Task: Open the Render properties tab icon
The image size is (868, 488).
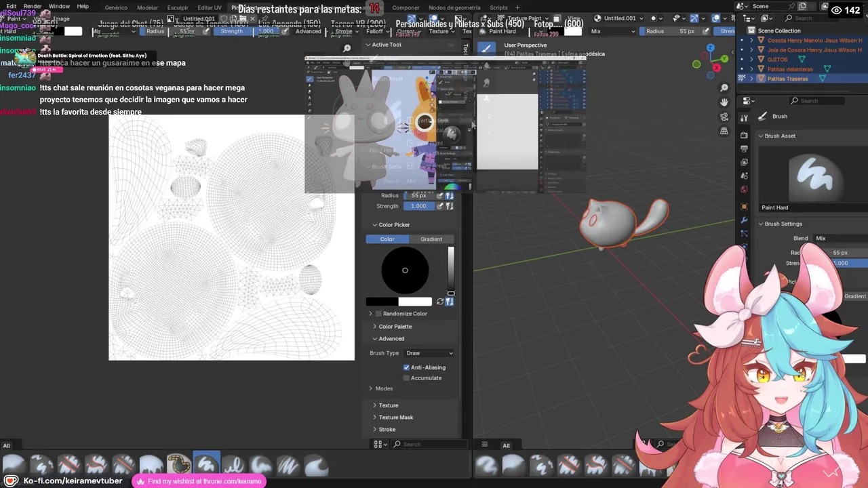Action: tap(744, 136)
